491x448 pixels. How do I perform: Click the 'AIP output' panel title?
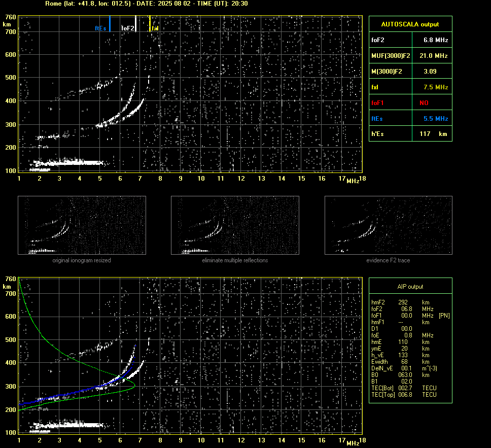[x=410, y=287]
